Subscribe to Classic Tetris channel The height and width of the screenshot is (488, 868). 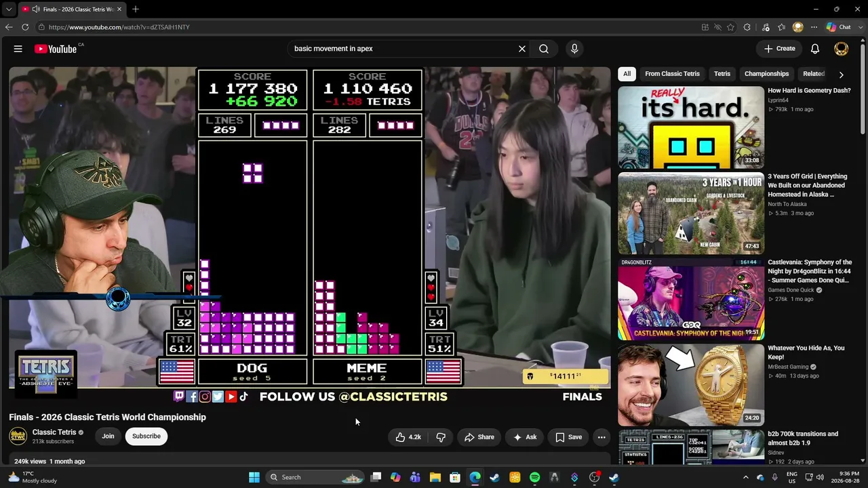(x=146, y=436)
